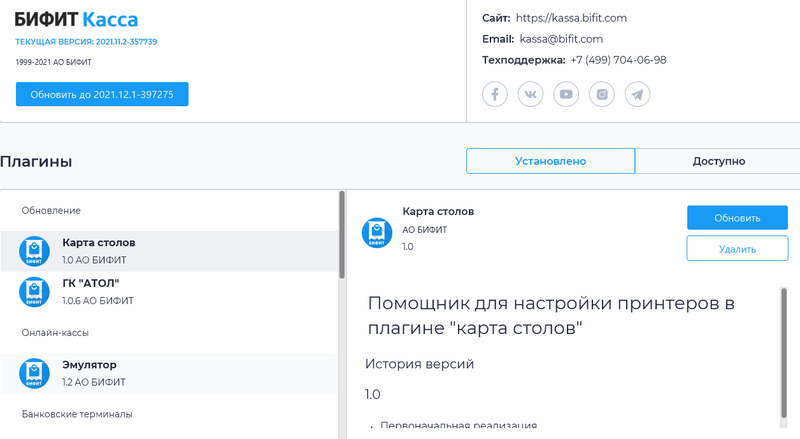Click the Помощник для настройки принтеров heading
800x439 pixels.
coord(551,315)
